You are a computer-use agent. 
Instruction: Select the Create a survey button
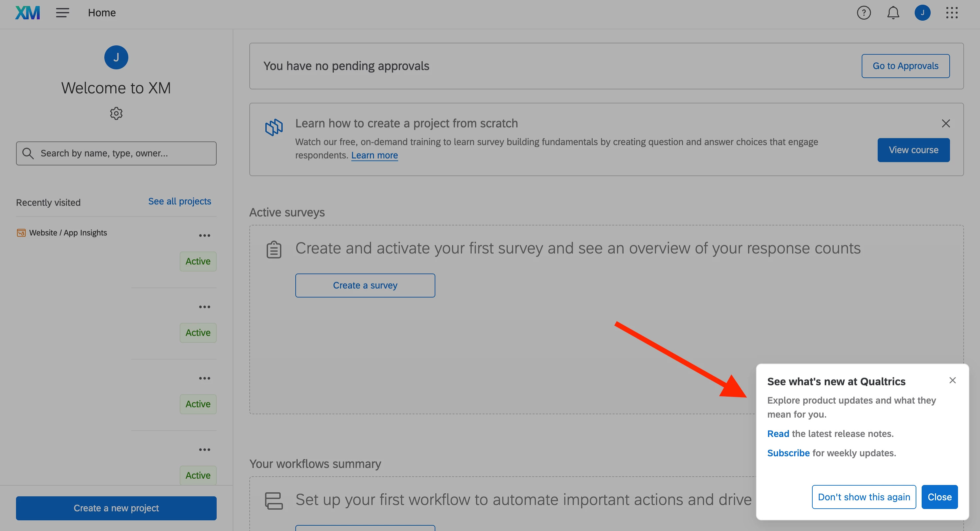pyautogui.click(x=365, y=286)
